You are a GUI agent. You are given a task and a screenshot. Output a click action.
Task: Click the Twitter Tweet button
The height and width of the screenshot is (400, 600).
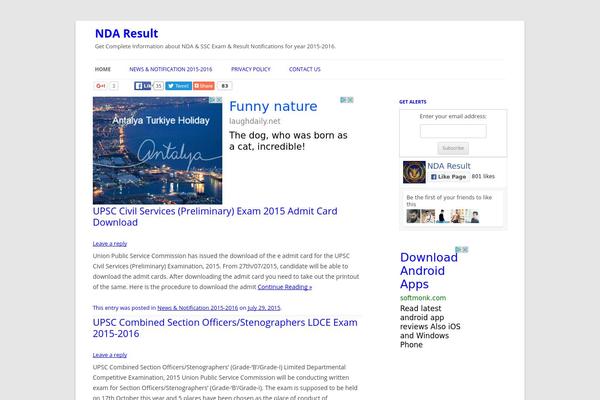pos(178,86)
